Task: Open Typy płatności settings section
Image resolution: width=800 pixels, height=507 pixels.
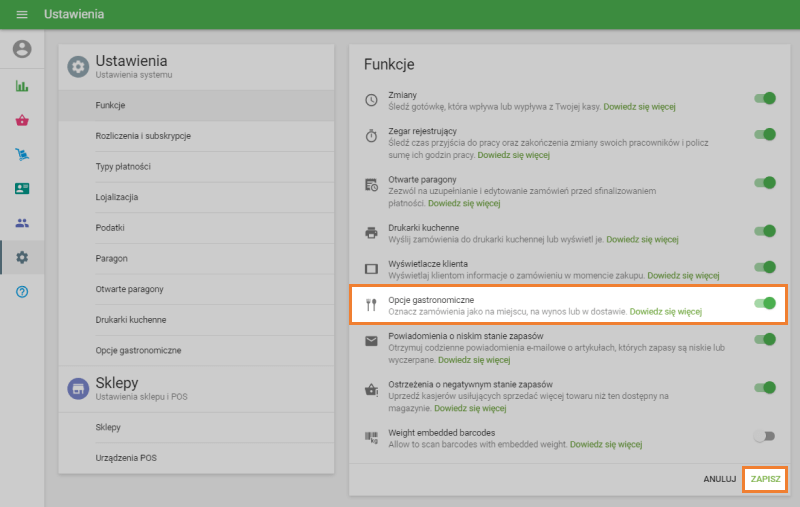Action: click(123, 166)
